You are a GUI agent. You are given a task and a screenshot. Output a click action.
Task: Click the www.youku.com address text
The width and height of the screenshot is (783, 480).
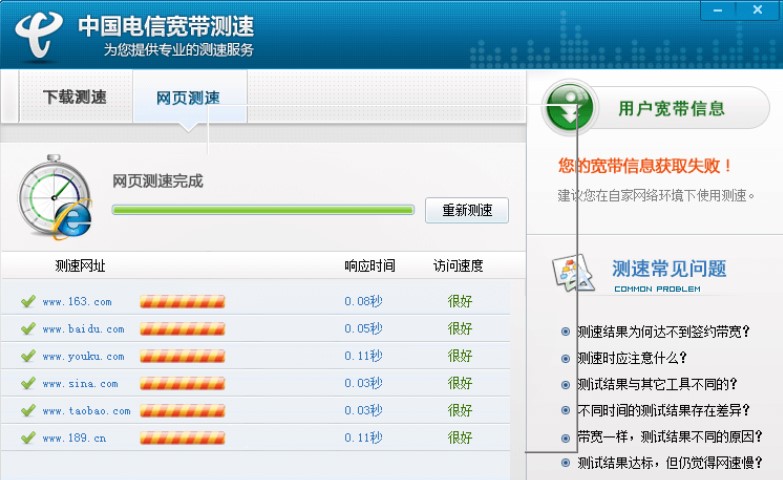point(83,356)
